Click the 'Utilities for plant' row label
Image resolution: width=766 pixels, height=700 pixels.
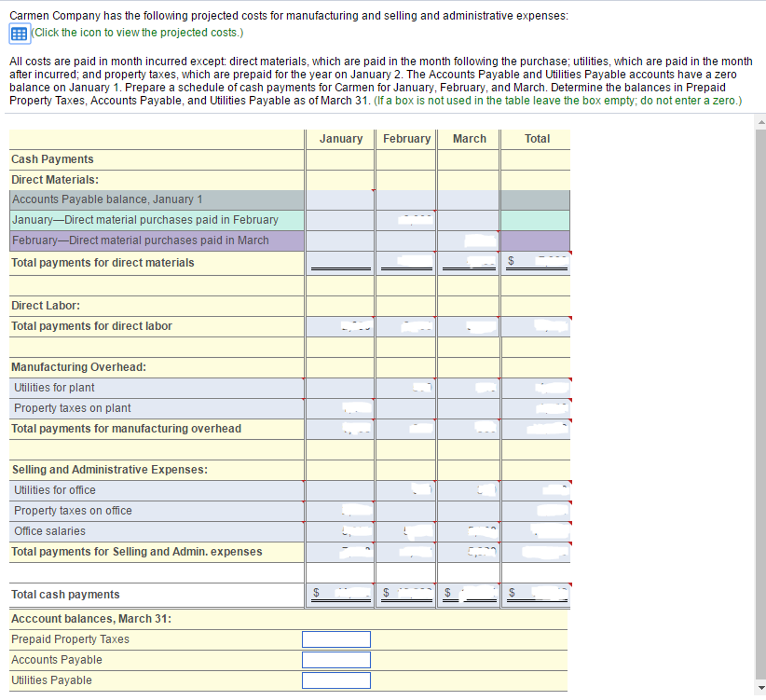tap(54, 388)
